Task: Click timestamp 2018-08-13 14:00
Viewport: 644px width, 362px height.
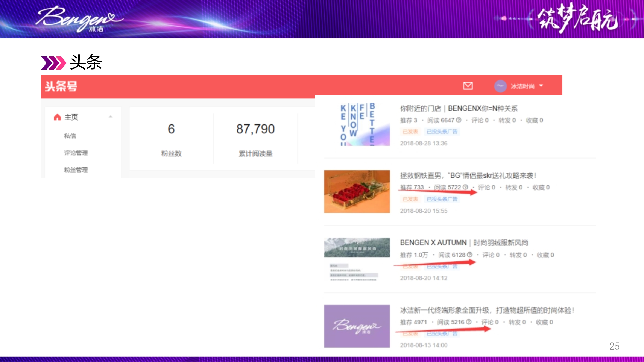Action: (x=424, y=345)
